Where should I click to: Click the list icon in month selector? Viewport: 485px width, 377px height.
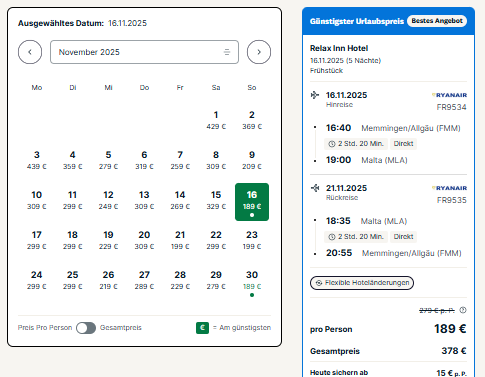point(227,52)
